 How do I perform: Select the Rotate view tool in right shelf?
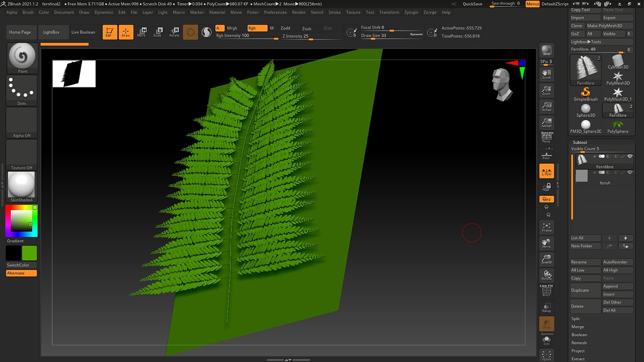546,275
